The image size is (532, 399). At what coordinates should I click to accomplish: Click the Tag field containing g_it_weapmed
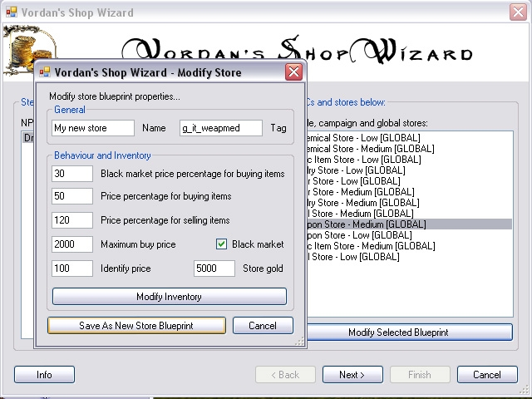[x=221, y=128]
